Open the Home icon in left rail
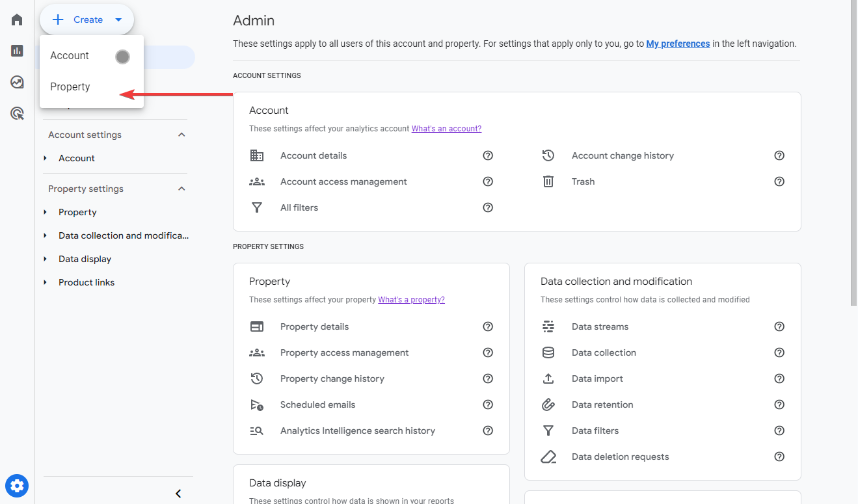The width and height of the screenshot is (858, 504). click(17, 20)
